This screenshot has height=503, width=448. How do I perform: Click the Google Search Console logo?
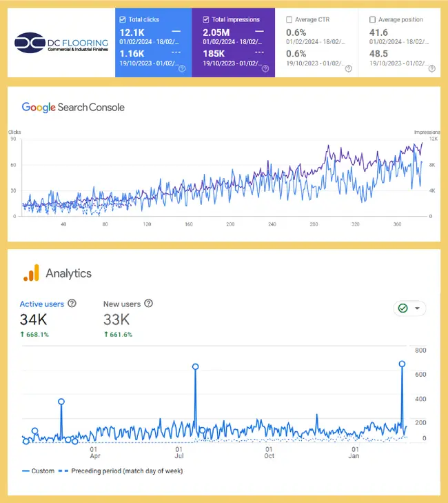(x=73, y=108)
